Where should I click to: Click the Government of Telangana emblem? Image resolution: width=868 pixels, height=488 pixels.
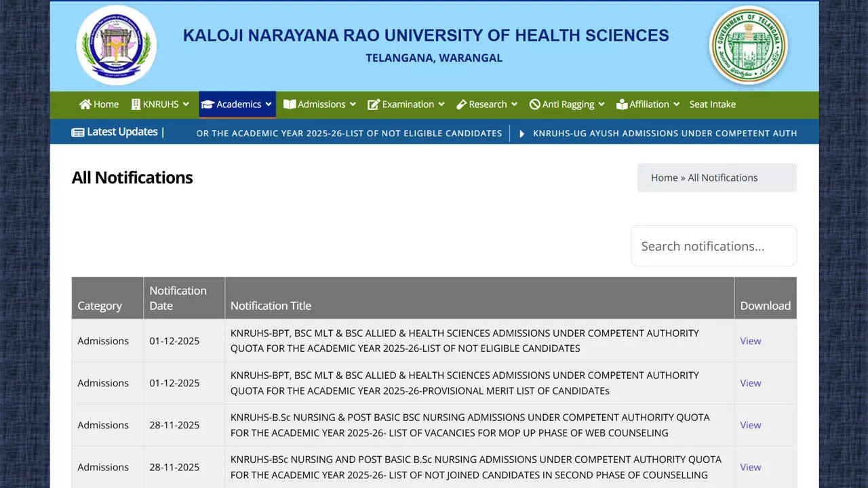tap(748, 45)
